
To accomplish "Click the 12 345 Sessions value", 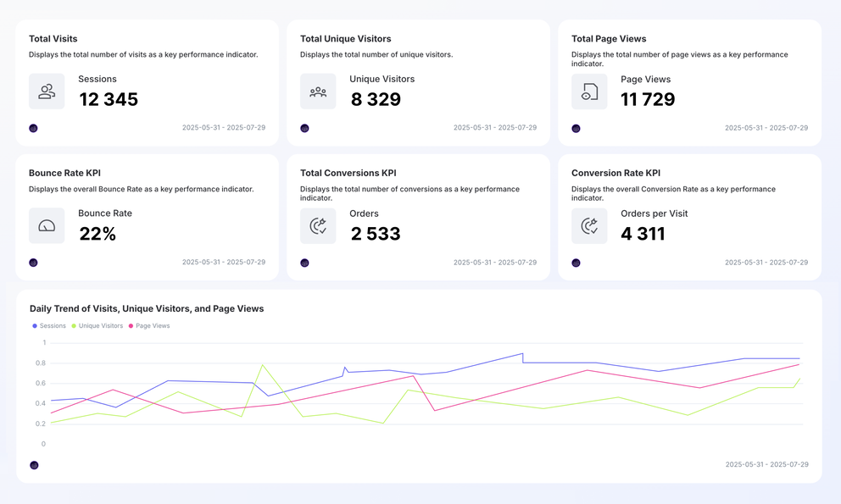I will point(109,99).
